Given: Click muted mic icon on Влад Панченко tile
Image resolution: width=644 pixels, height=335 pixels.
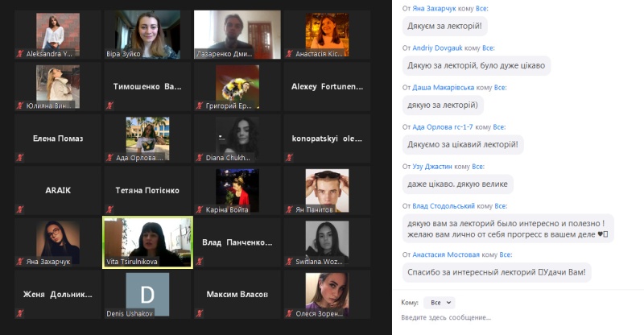Looking at the screenshot, I should (x=200, y=262).
